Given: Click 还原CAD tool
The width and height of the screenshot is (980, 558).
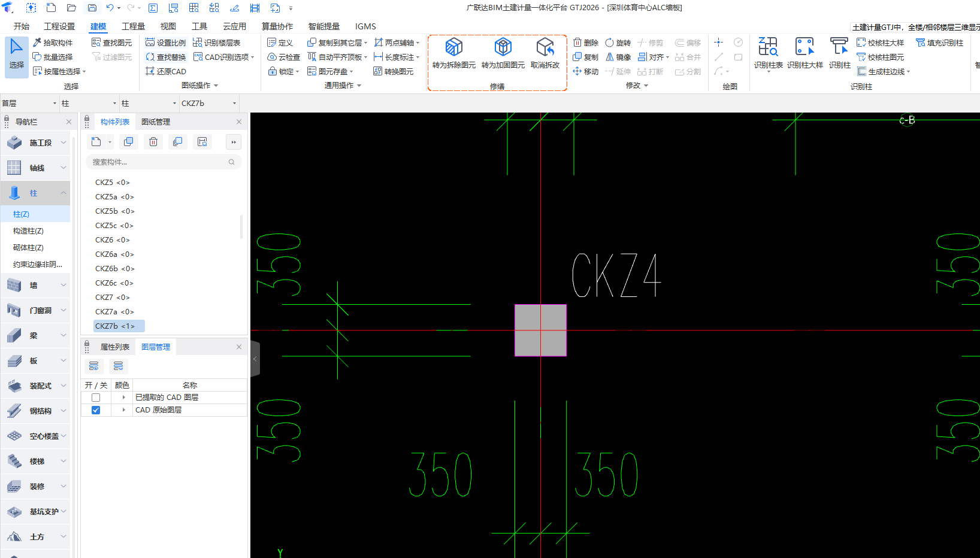Looking at the screenshot, I should (166, 71).
